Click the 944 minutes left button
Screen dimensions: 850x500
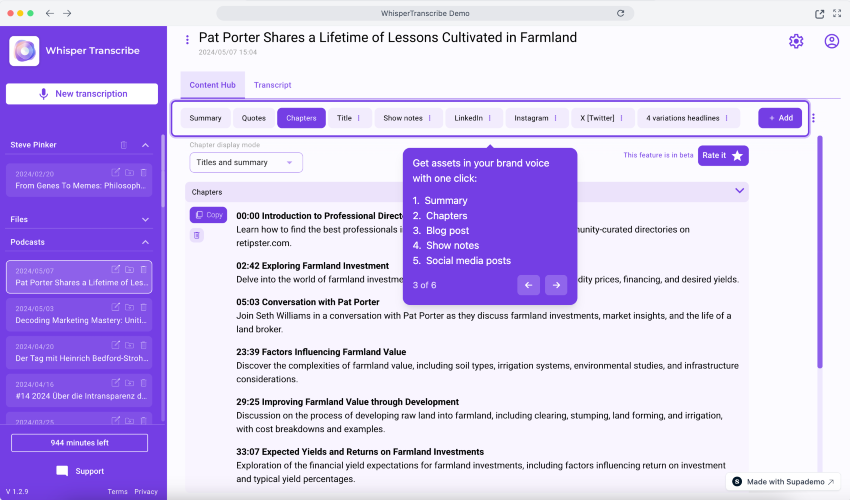[80, 443]
